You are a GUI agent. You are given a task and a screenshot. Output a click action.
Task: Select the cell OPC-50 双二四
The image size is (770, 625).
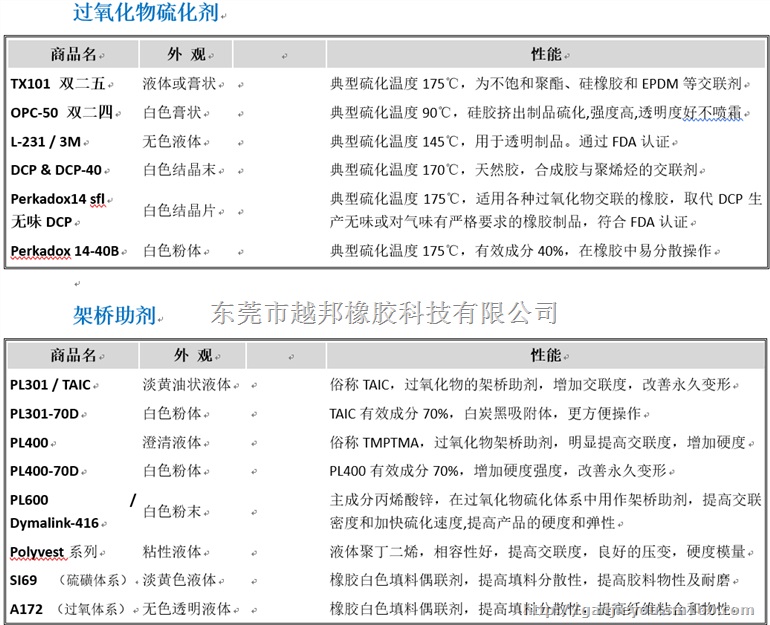pyautogui.click(x=62, y=112)
